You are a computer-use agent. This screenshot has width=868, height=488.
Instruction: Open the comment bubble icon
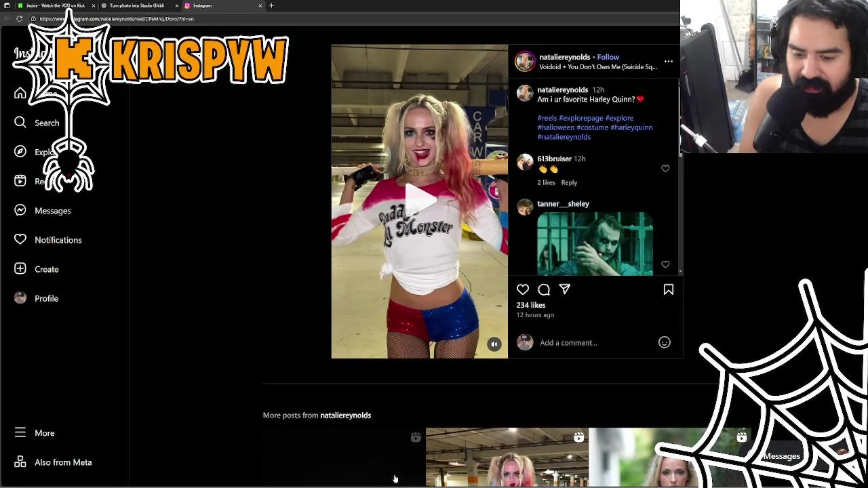coord(544,289)
